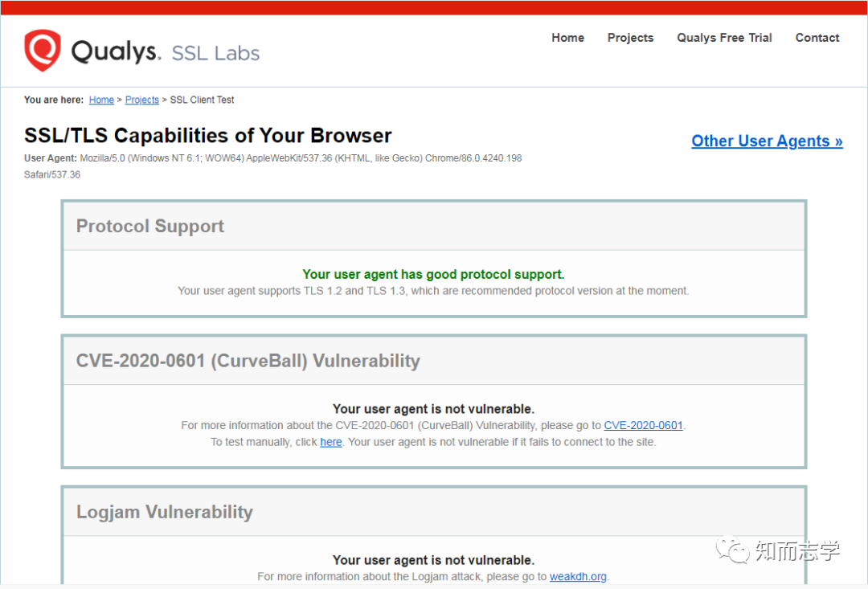The width and height of the screenshot is (868, 589).
Task: Click the 'Safari/537.36' text line
Action: coord(52,175)
